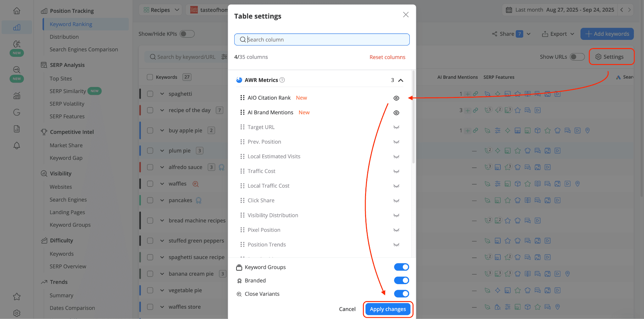Click drag handle next to AIO Citation Rank
The height and width of the screenshot is (319, 644).
[x=242, y=98]
